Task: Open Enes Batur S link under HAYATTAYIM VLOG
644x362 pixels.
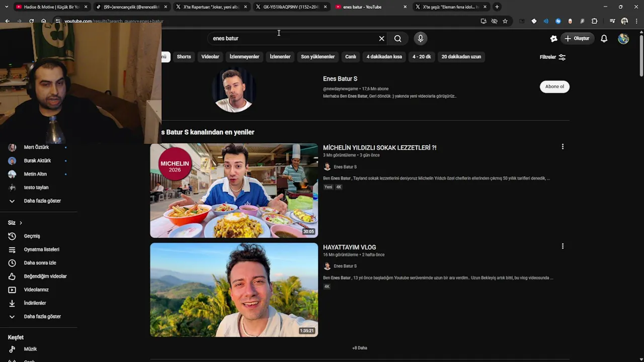Action: 345,266
